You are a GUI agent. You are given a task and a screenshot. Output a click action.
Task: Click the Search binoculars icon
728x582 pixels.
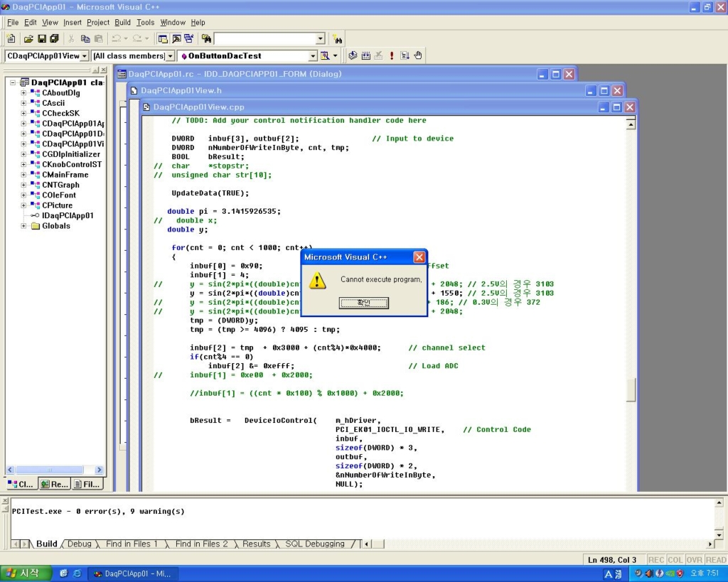338,39
